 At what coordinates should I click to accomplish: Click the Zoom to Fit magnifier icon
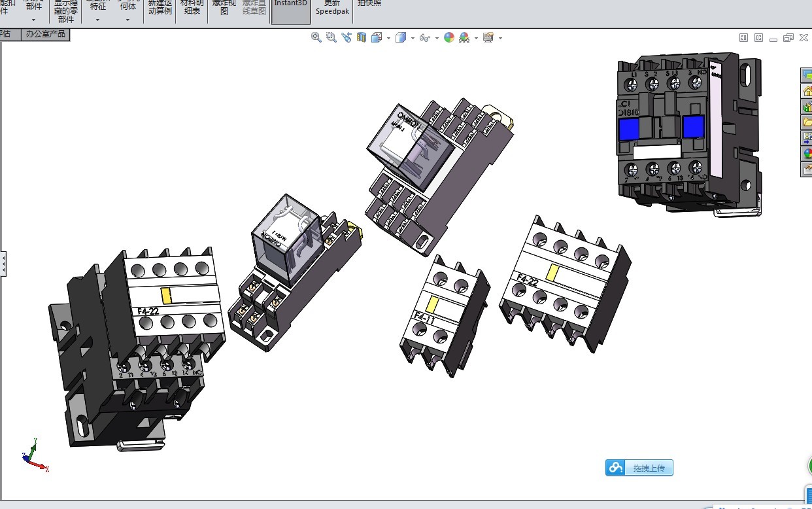coord(316,38)
